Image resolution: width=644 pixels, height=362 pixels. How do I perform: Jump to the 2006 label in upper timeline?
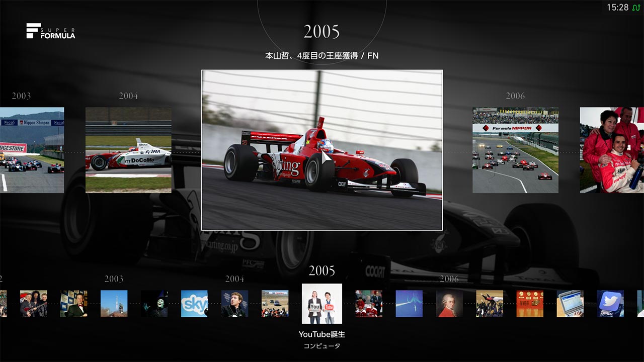(x=515, y=96)
